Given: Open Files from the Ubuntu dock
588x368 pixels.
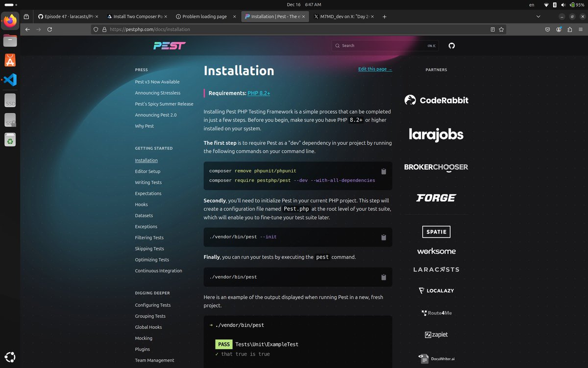Looking at the screenshot, I should (10, 40).
